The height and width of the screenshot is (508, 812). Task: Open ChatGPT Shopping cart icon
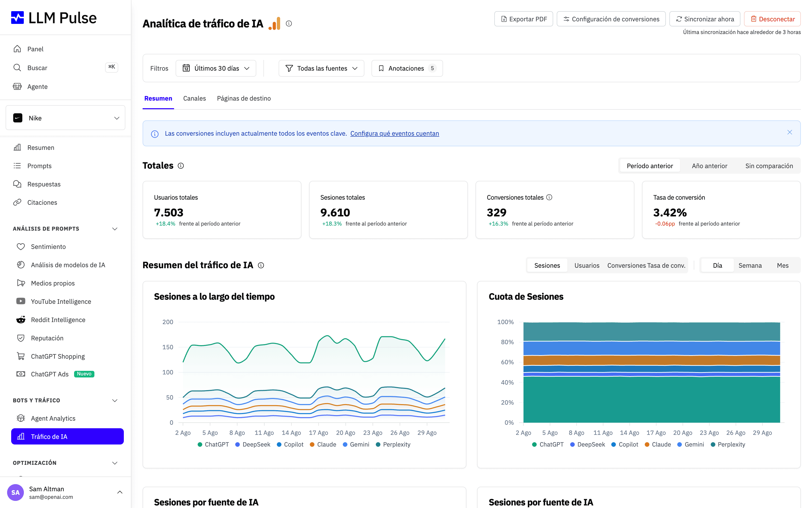point(21,356)
